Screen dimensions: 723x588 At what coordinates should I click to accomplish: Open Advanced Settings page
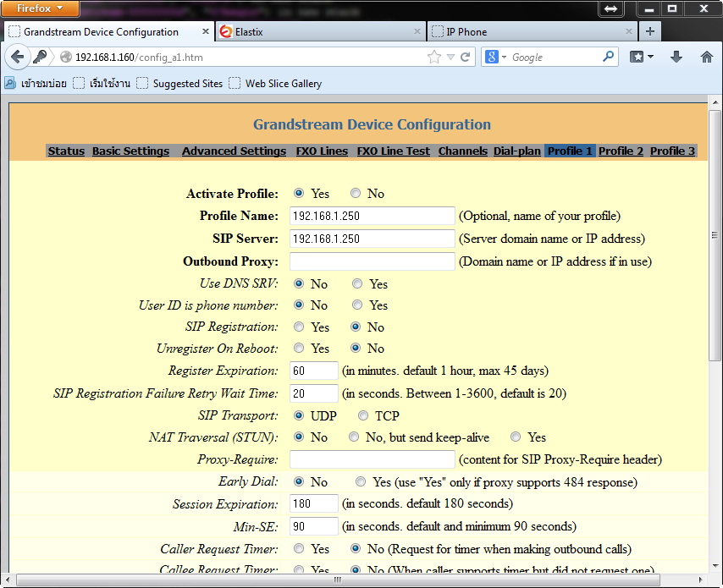(x=234, y=151)
